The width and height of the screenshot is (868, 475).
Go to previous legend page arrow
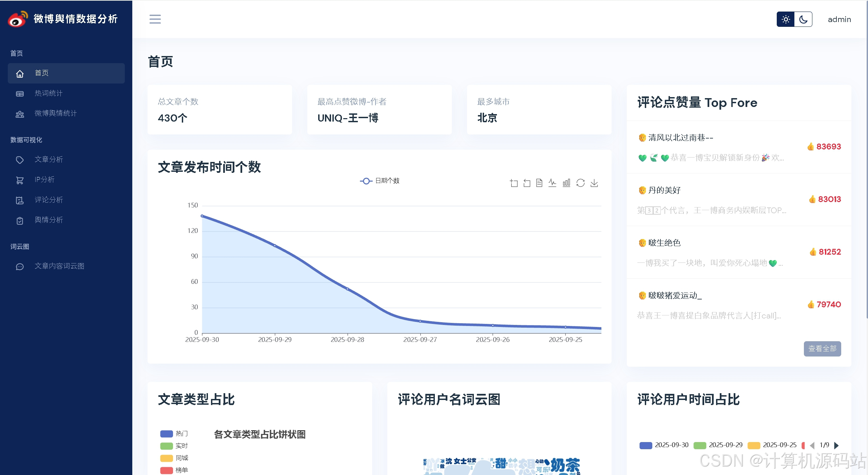(x=812, y=445)
